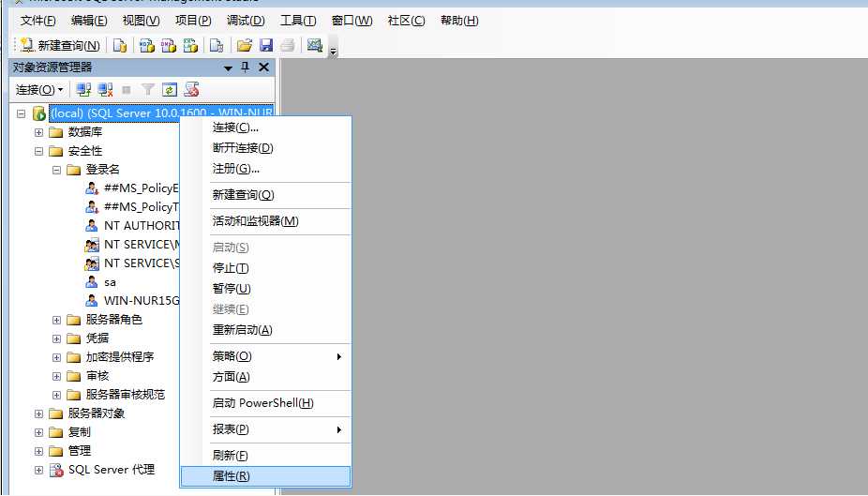Open the 策略(O) submenu in the context menu

265,356
